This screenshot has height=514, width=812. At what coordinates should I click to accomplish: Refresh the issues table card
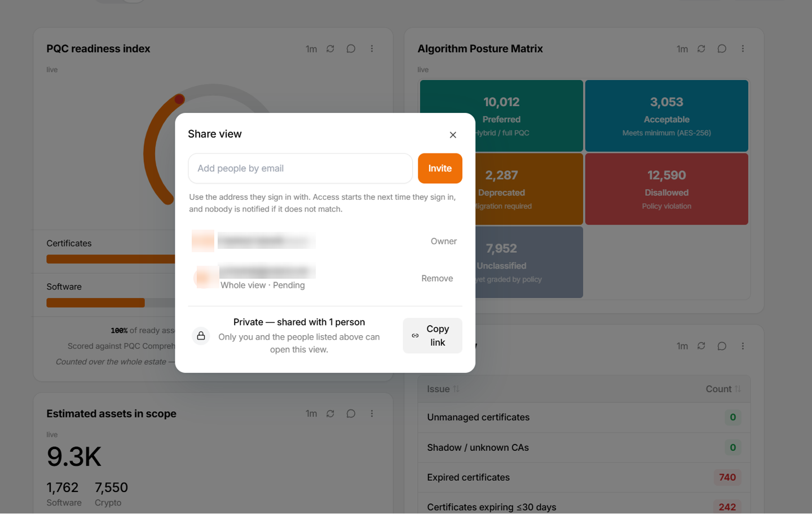click(x=701, y=346)
